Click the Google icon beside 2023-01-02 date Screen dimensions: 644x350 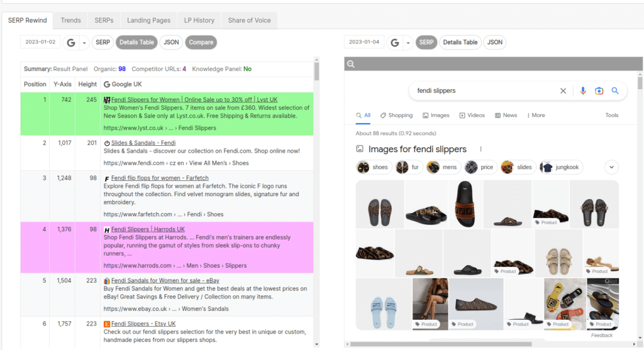[x=71, y=42]
